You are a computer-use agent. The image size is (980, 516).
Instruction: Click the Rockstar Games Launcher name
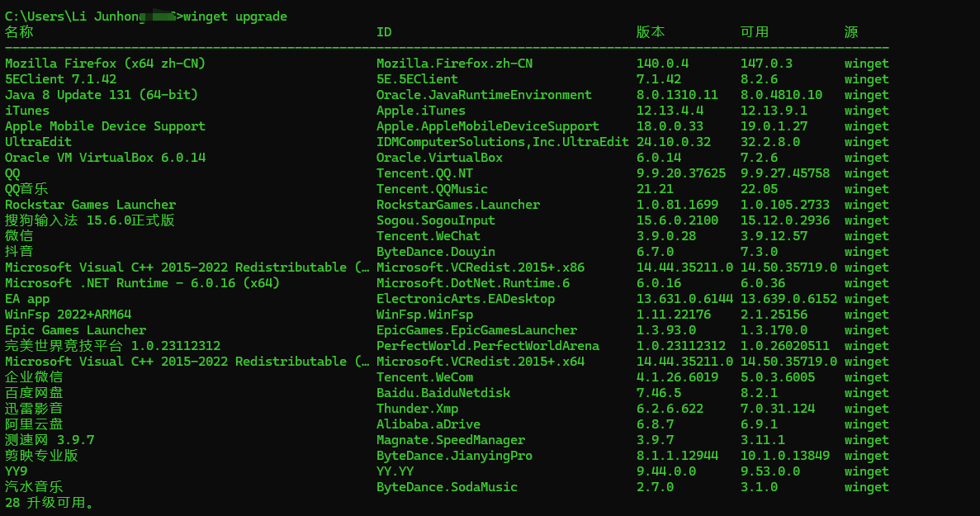coord(90,205)
